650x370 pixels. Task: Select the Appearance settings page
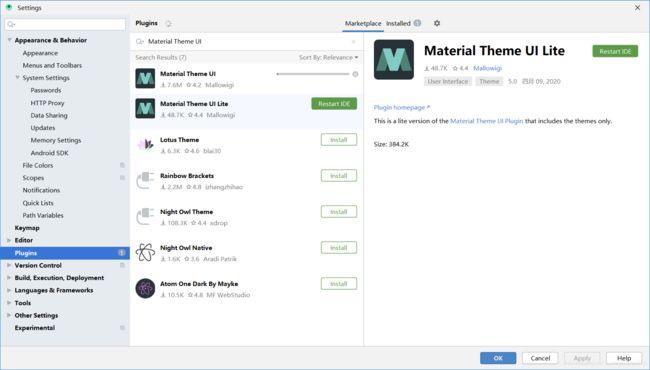tap(40, 53)
